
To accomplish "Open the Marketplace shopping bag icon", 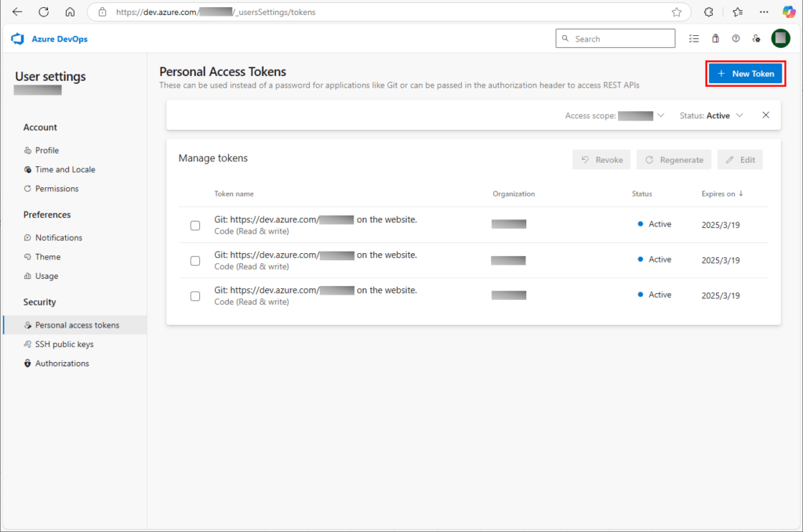I will tap(715, 38).
